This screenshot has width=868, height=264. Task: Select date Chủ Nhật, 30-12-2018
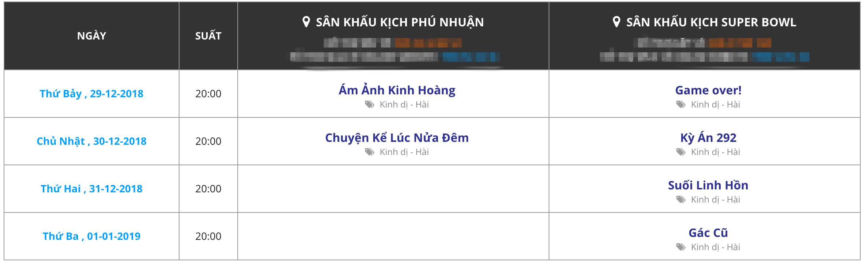(92, 141)
